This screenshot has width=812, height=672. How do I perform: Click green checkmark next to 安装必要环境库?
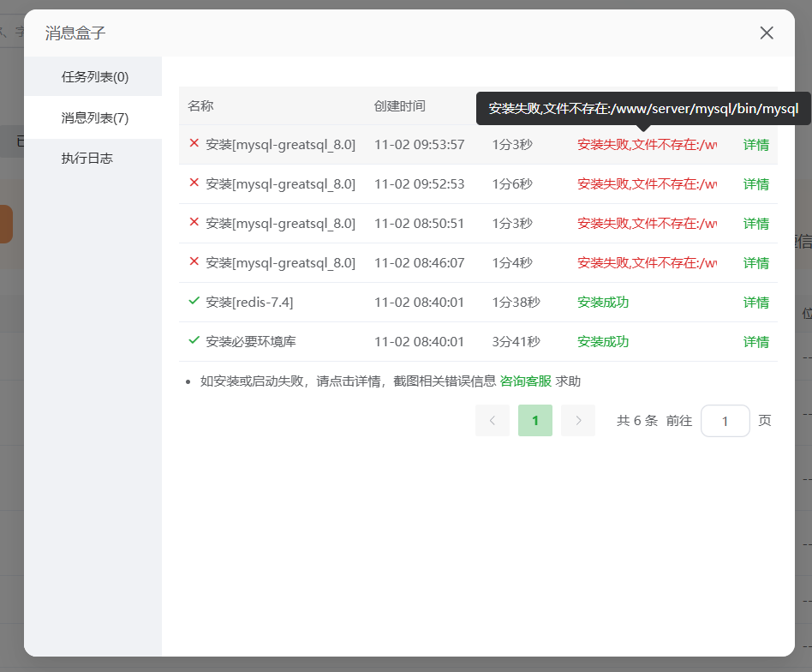click(194, 341)
